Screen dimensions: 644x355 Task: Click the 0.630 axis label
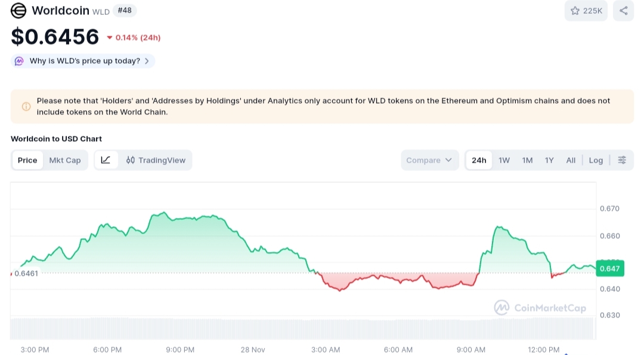609,315
